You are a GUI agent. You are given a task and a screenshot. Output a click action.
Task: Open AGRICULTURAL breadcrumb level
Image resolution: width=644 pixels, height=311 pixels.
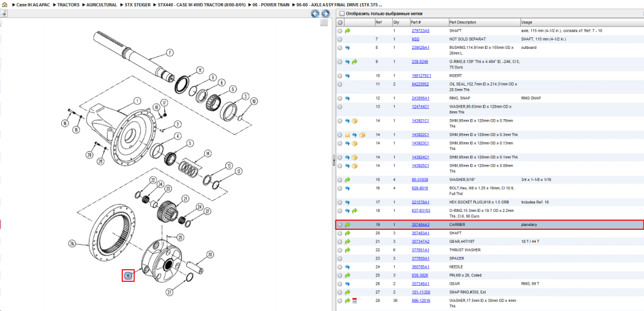pos(102,5)
